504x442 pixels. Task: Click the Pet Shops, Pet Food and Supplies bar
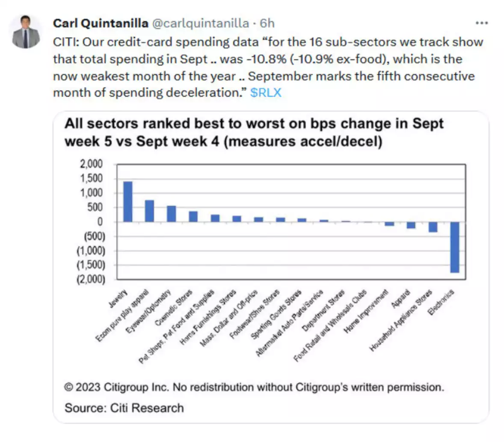click(215, 218)
